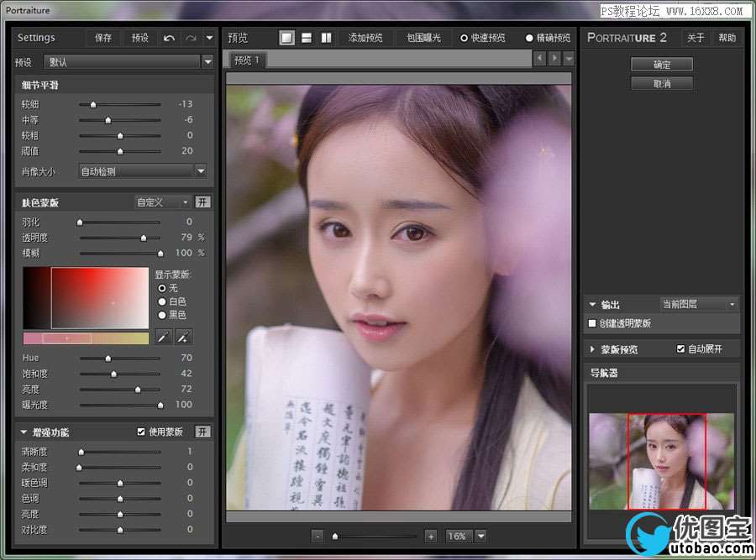Viewport: 756px width, 560px height.
Task: Open the 帮助 help menu
Action: click(x=727, y=38)
